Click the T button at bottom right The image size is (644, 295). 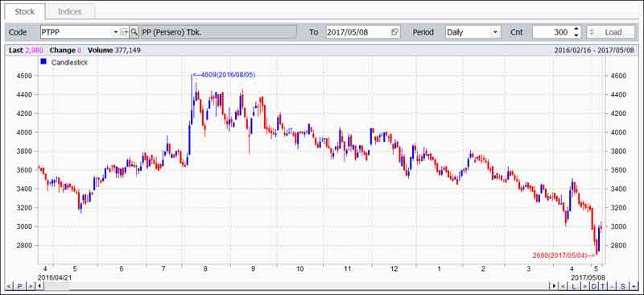pyautogui.click(x=603, y=286)
